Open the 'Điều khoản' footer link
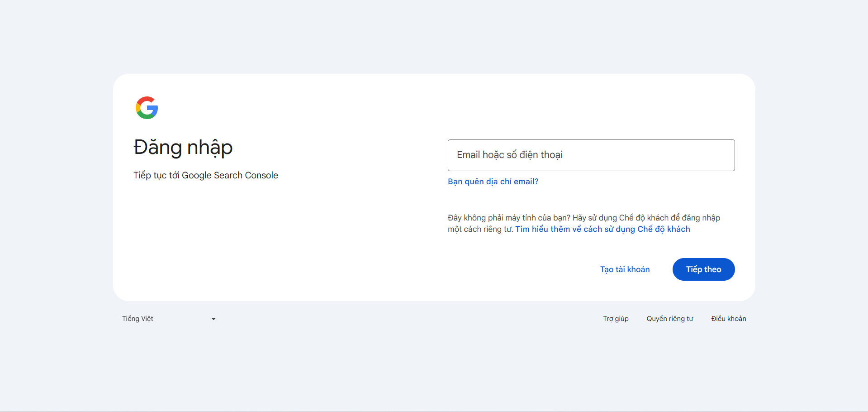This screenshot has height=412, width=868. pyautogui.click(x=728, y=319)
